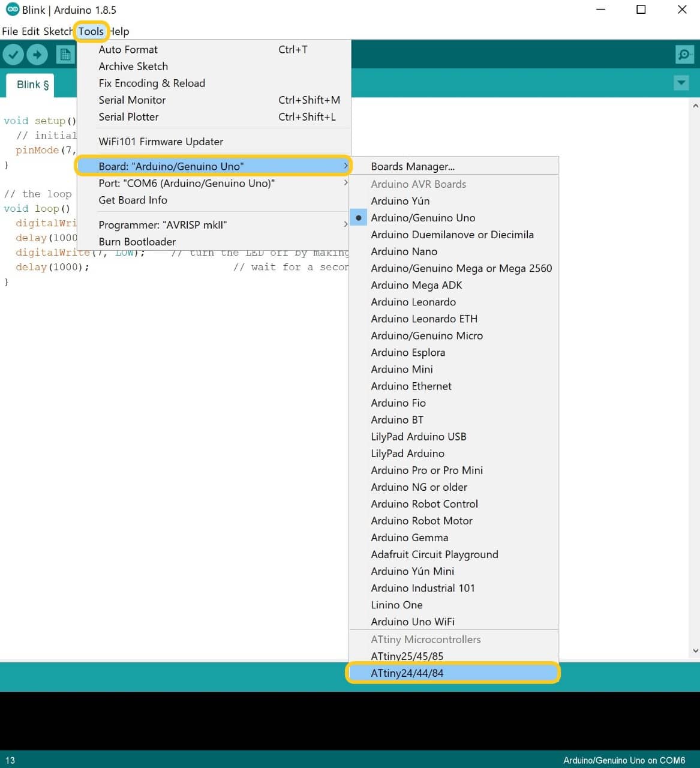Screen dimensions: 700x768
Task: Open the Edit menu
Action: [x=30, y=31]
